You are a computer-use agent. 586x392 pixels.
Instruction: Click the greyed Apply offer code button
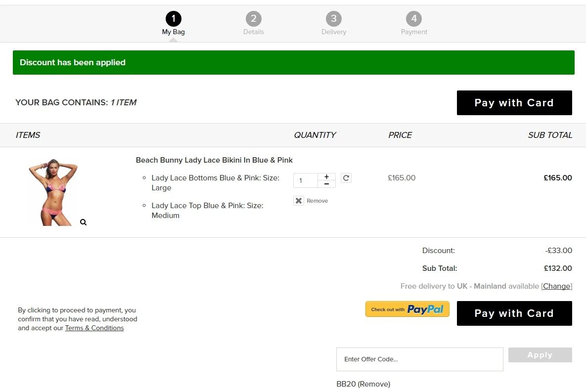pyautogui.click(x=540, y=354)
